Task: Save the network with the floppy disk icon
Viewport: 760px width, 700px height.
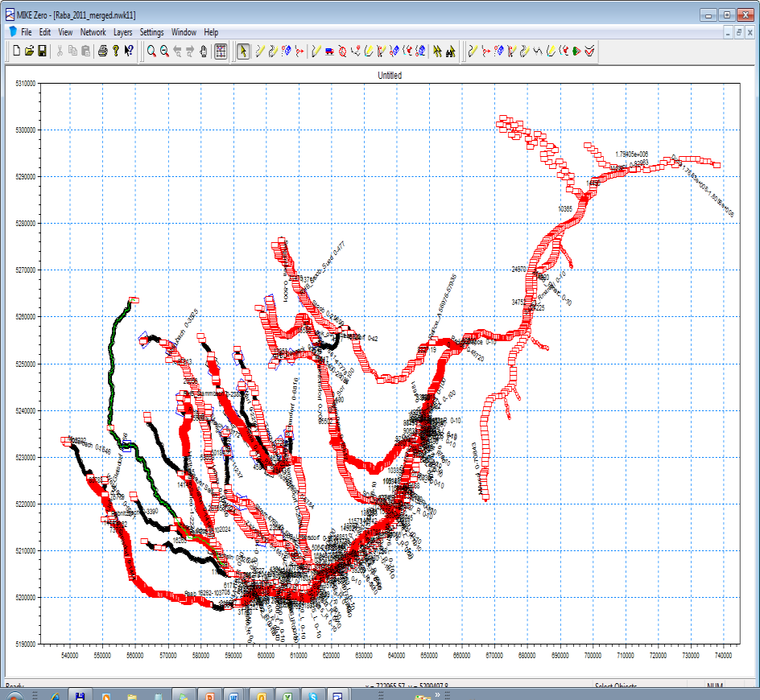Action: 42,51
